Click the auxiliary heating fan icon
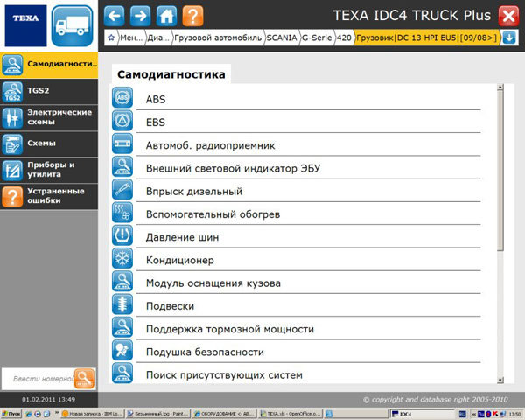The width and height of the screenshot is (525, 420). click(122, 213)
